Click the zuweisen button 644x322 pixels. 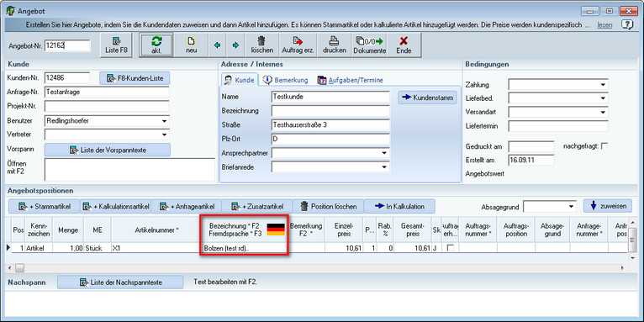[608, 206]
